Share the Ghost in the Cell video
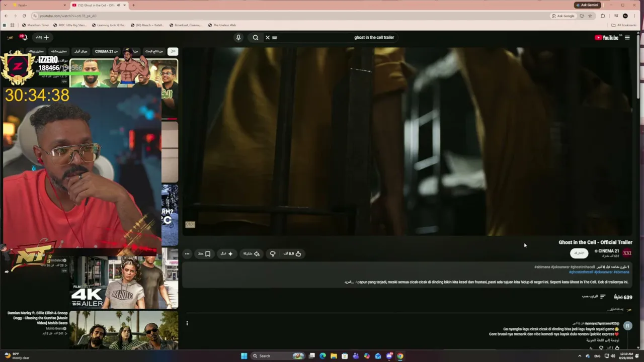The image size is (644, 362). tap(251, 253)
